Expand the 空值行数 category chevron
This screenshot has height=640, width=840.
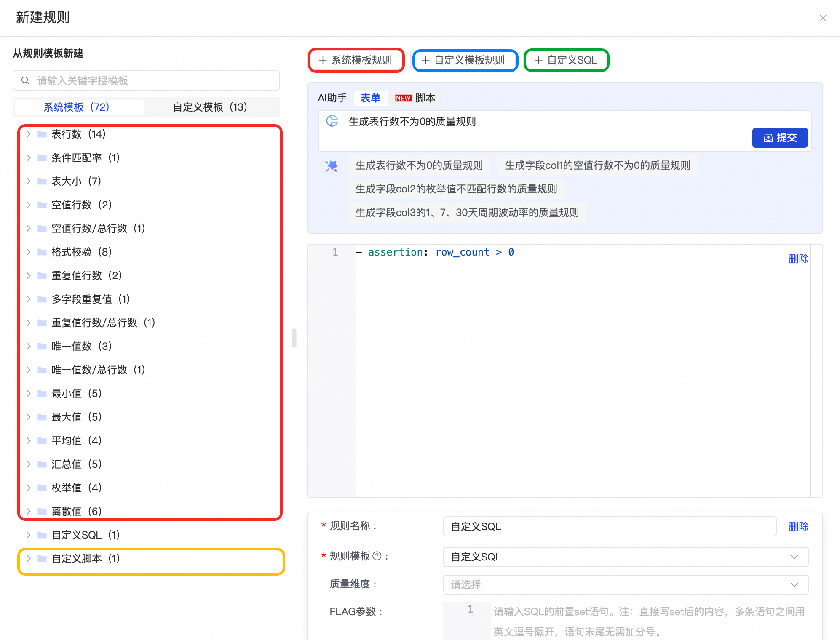point(29,205)
